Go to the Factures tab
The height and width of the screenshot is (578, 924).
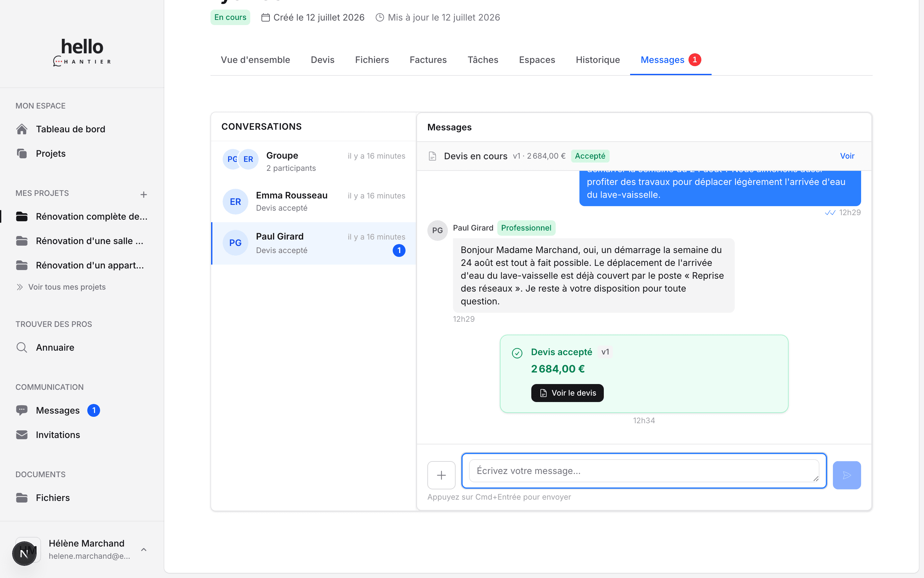[x=428, y=60]
